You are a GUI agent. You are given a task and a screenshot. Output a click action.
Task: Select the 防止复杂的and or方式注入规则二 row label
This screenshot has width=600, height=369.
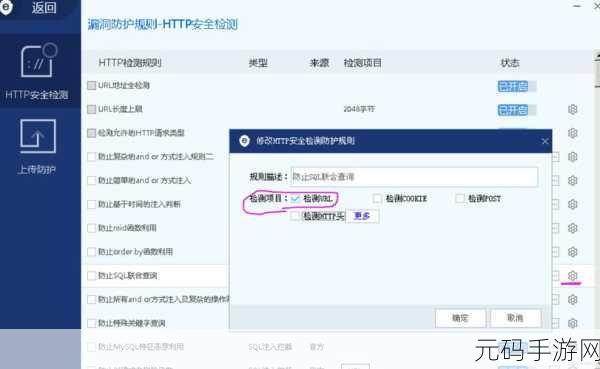pyautogui.click(x=156, y=157)
